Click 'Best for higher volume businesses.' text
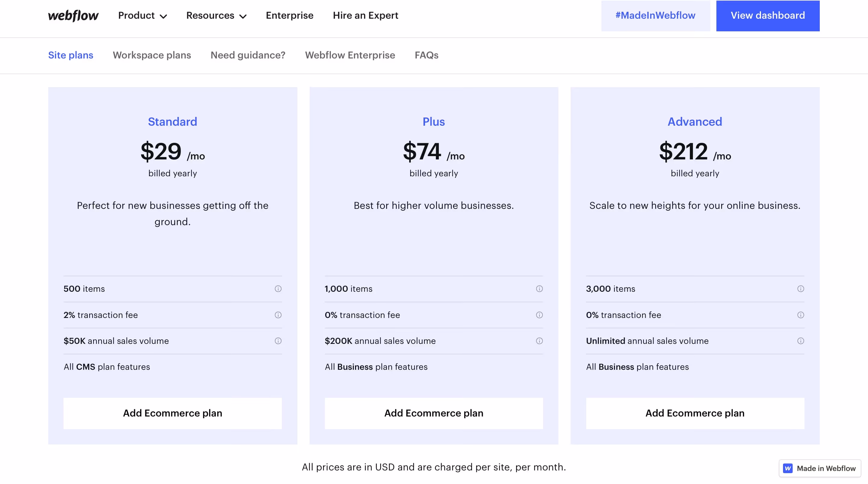 coord(434,206)
